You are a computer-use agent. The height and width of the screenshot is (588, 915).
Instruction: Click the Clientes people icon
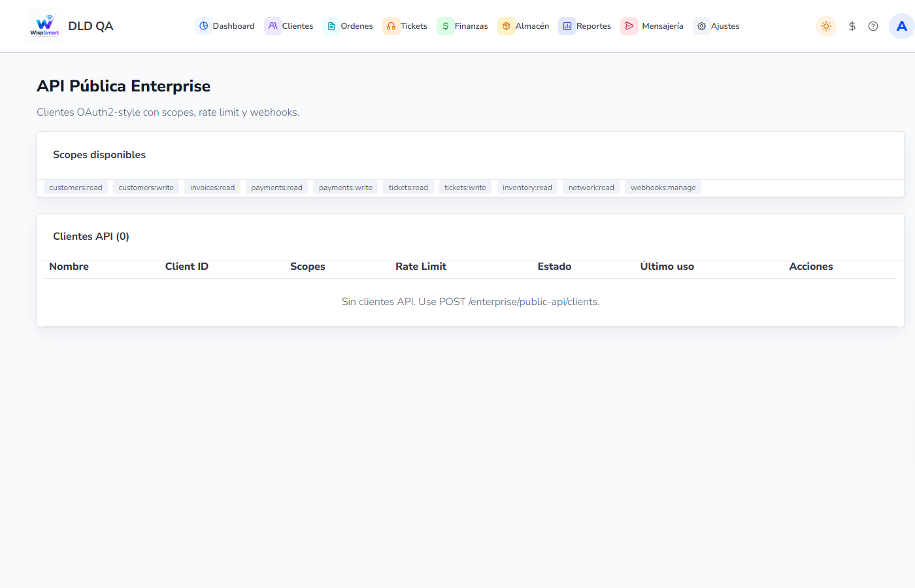point(273,26)
